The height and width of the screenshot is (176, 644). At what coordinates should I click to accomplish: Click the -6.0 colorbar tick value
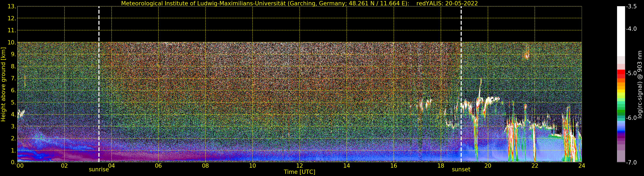point(631,118)
